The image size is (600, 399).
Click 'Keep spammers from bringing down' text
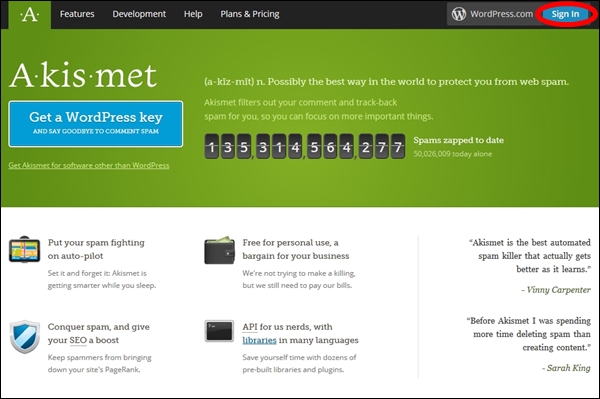[x=99, y=363]
